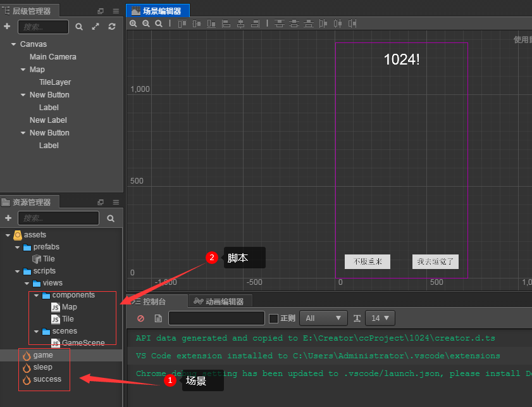Screen dimensions: 532x407
Task: Align nodes to vertical center
Action: click(x=197, y=23)
